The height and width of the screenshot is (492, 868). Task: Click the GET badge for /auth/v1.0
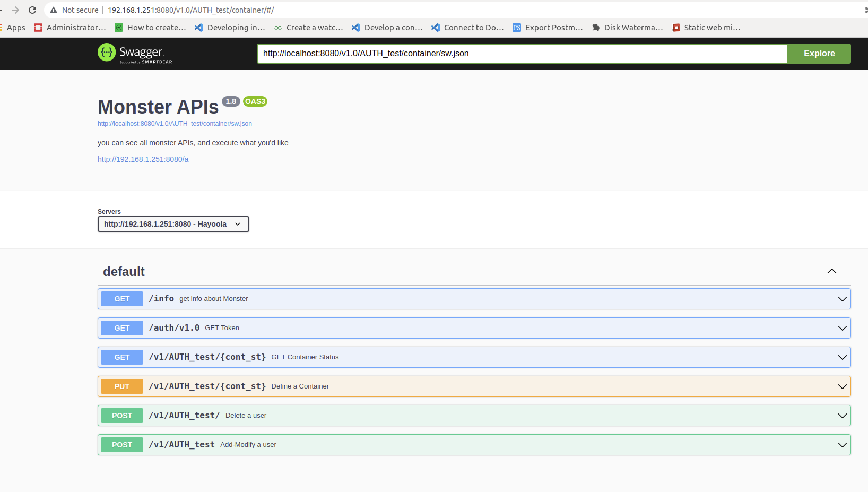pyautogui.click(x=122, y=328)
